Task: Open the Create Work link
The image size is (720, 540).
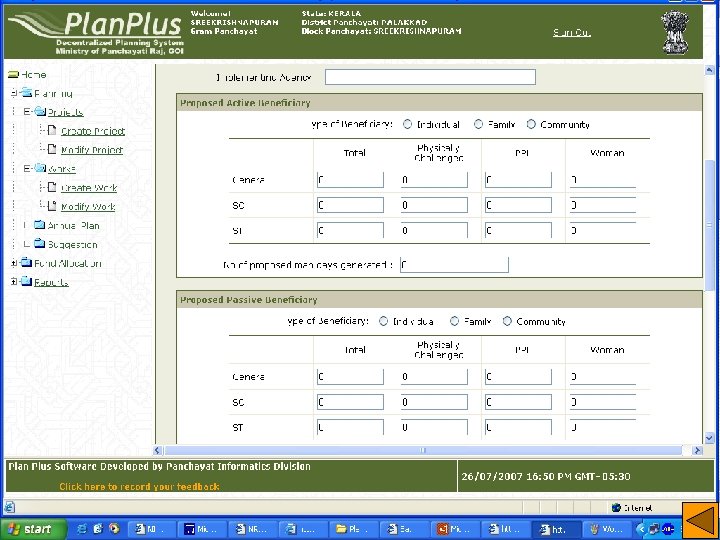Action: pyautogui.click(x=89, y=187)
